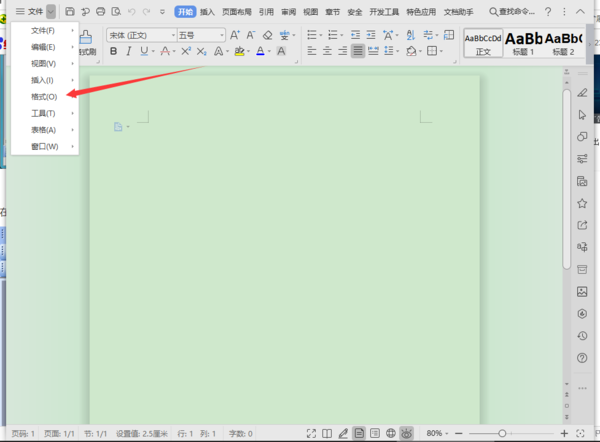This screenshot has width=600, height=442.
Task: Toggle Character shading A icon
Action: [281, 51]
